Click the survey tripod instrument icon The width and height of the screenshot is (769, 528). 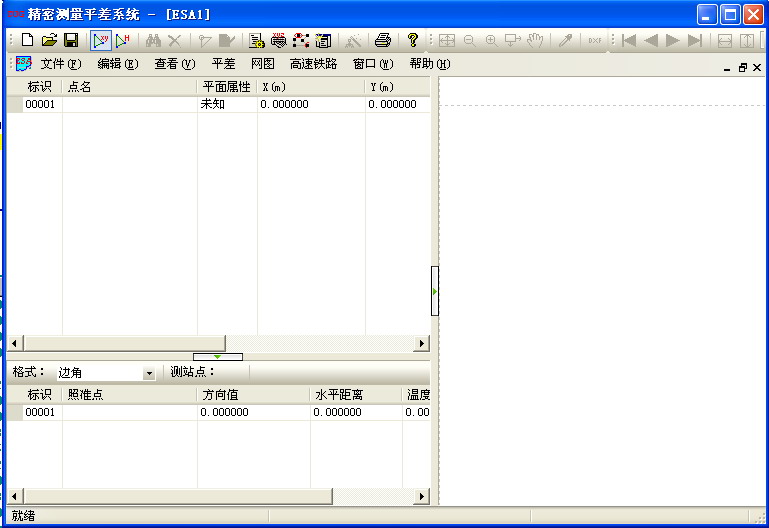click(353, 40)
